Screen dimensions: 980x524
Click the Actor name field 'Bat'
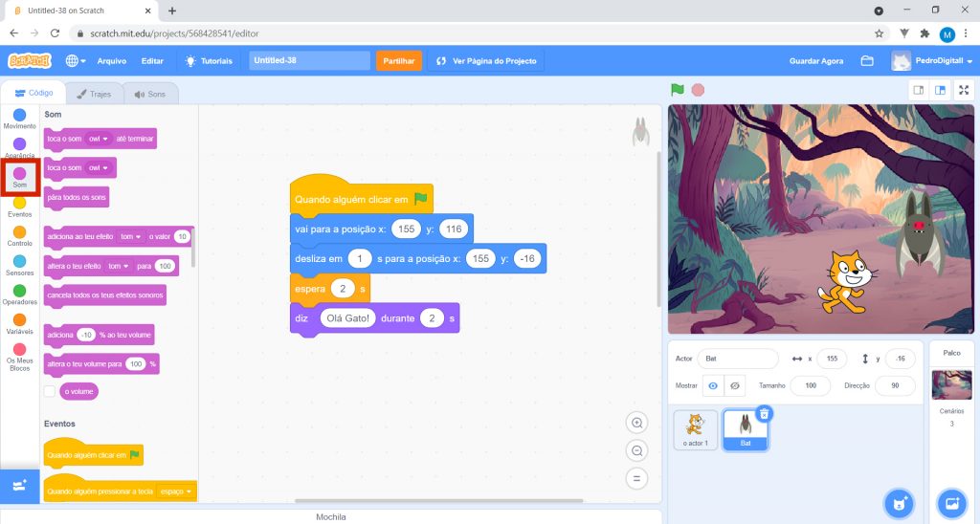(x=738, y=359)
